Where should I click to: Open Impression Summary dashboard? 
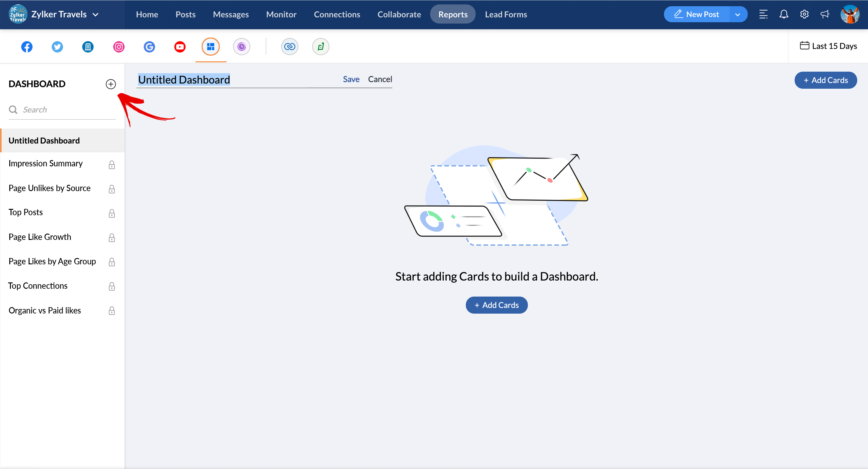pyautogui.click(x=46, y=163)
